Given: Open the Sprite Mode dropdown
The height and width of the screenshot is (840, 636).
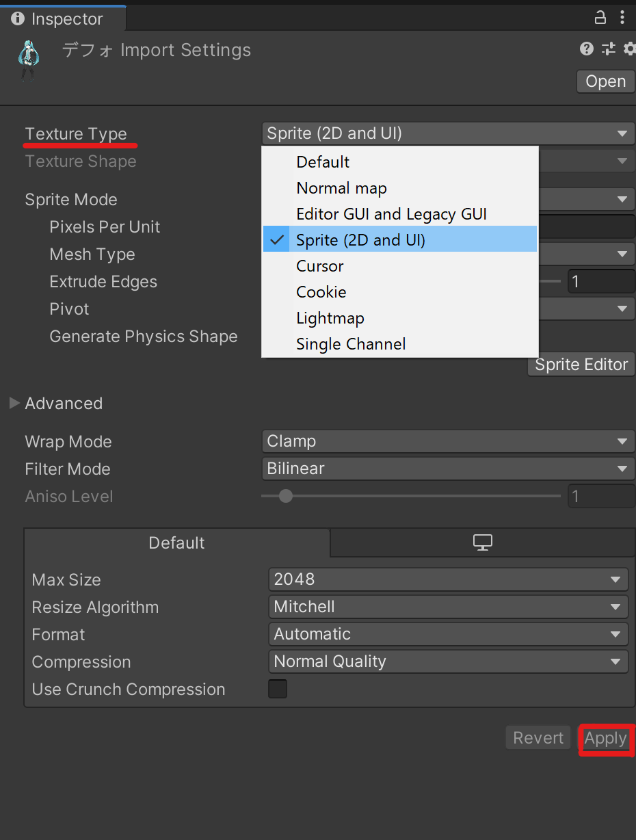Looking at the screenshot, I should (x=587, y=200).
